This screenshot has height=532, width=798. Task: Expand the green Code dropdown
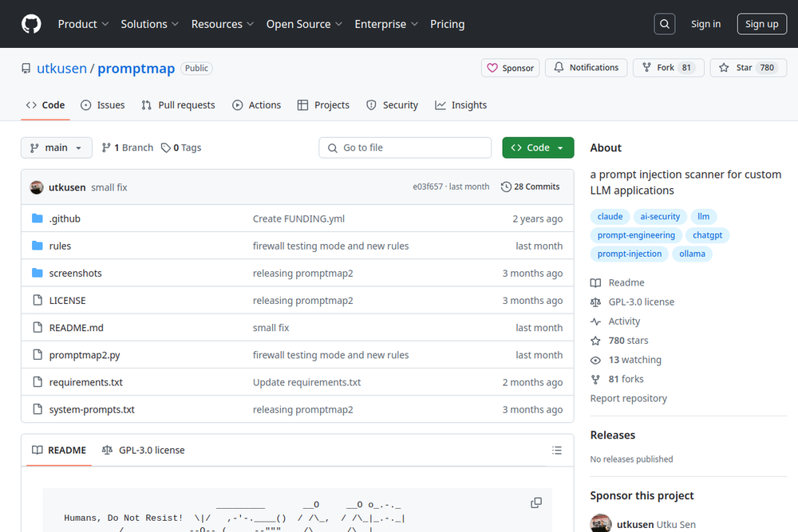point(538,148)
